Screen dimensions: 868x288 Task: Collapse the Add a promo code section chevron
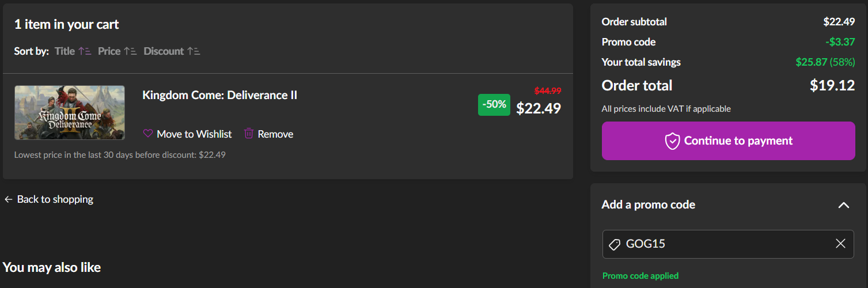click(x=843, y=205)
